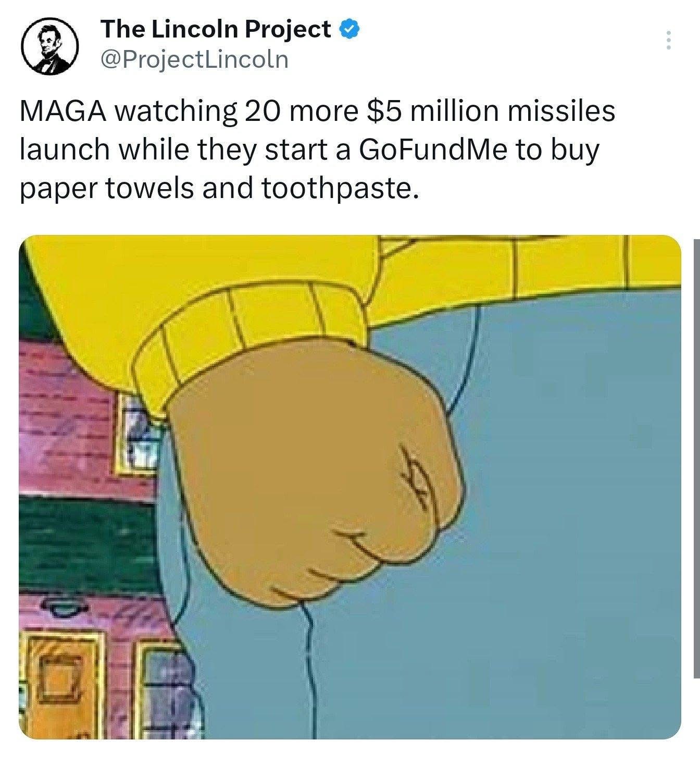Click the small house window beside the cuff
The width and height of the screenshot is (700, 766).
pyautogui.click(x=137, y=433)
